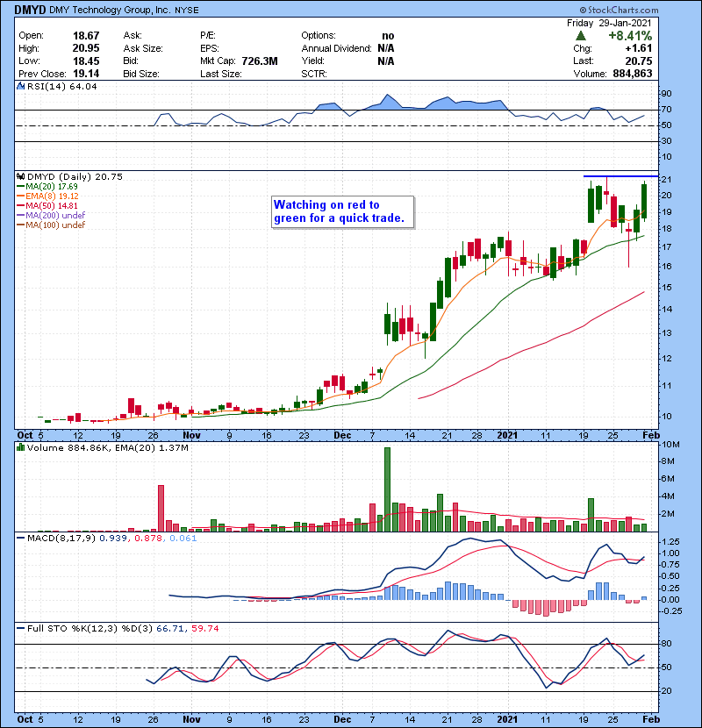
Task: Click the date Friday 29-Jan-2021
Action: (609, 23)
